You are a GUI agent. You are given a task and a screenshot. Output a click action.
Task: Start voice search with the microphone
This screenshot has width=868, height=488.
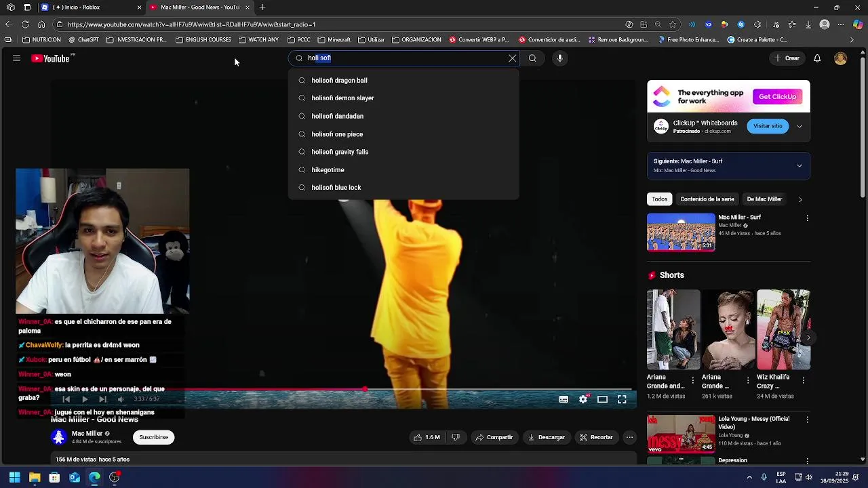point(559,58)
